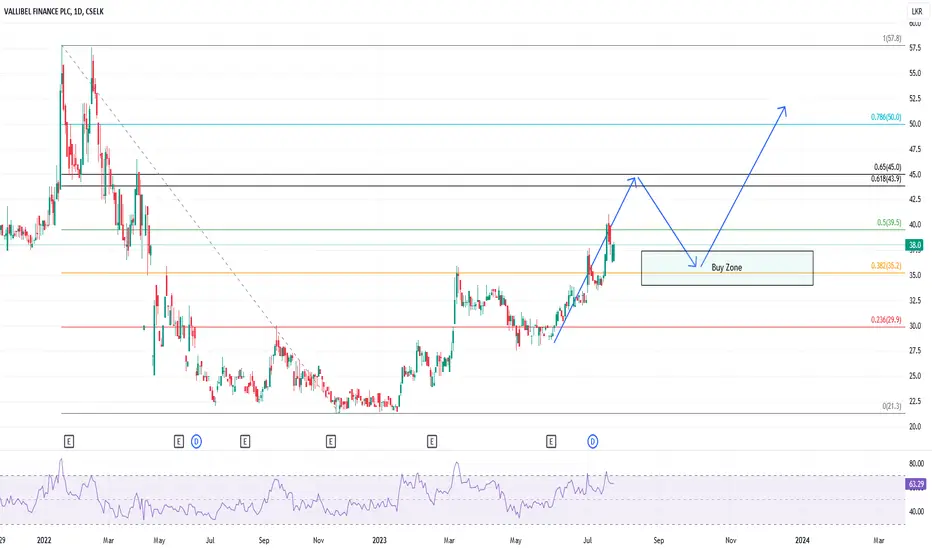Select the Fibonacci 0.236(29.9) level label
Viewport: 932px width, 550px height.
(x=886, y=320)
